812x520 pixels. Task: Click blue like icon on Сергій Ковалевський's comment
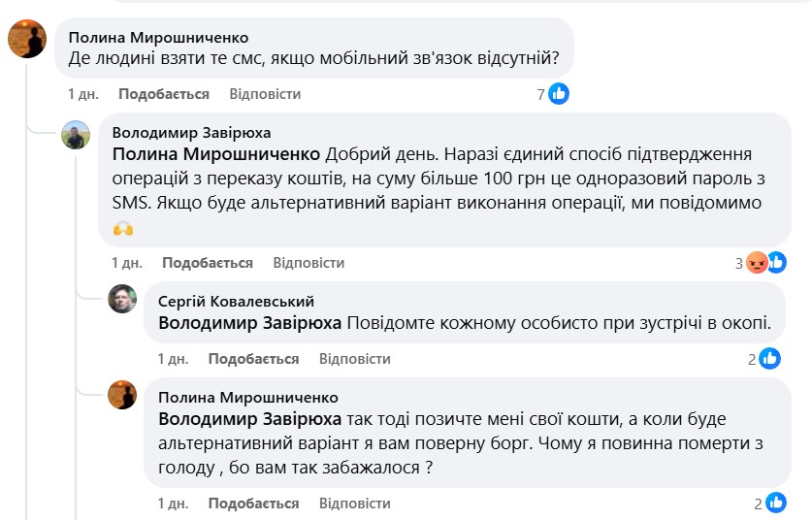(x=771, y=359)
